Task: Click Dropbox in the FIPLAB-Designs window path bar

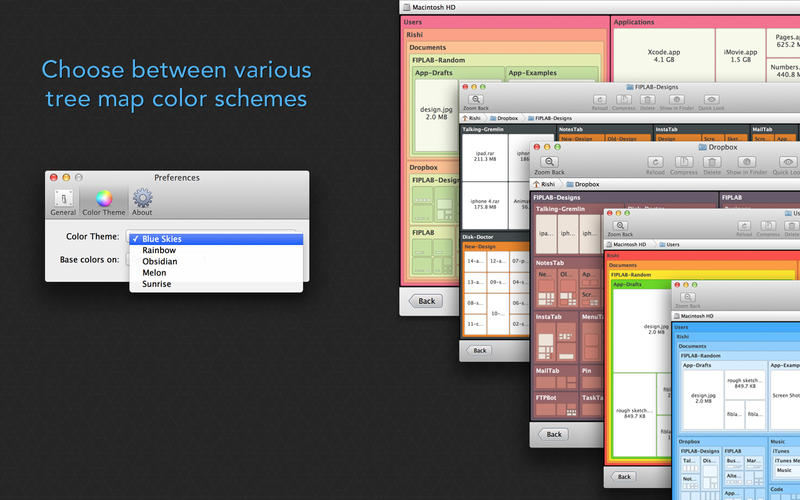Action: click(x=504, y=118)
